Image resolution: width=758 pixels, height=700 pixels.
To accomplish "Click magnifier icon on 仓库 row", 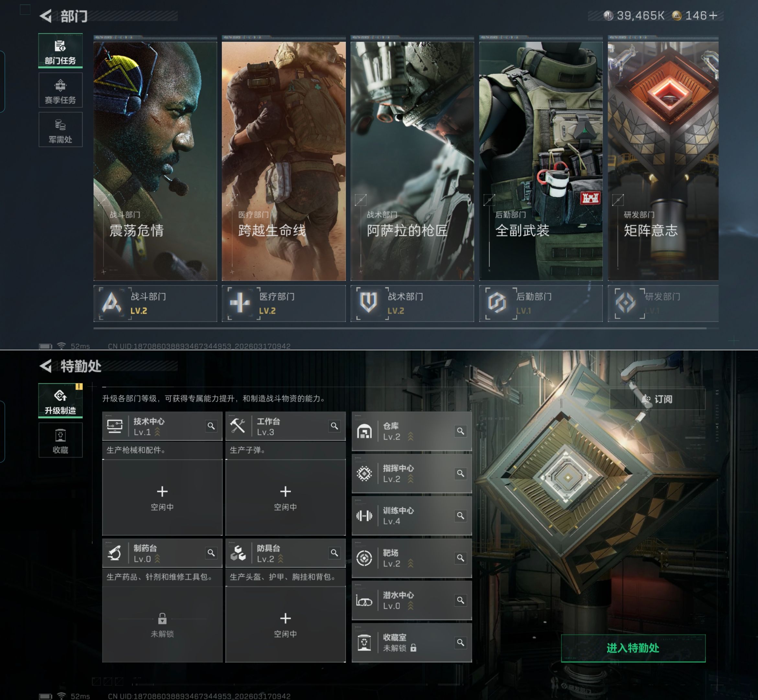I will coord(460,431).
